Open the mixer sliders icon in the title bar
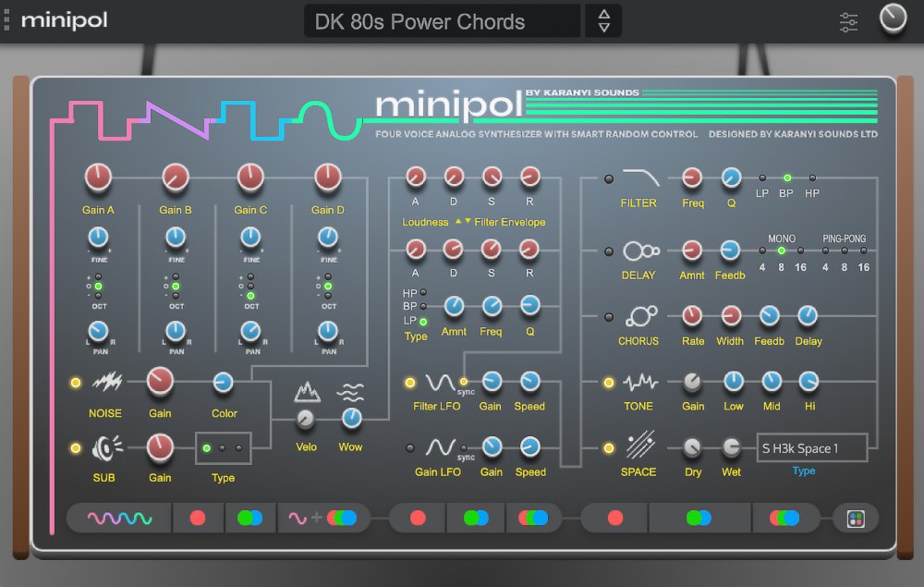This screenshot has height=587, width=924. (x=849, y=20)
